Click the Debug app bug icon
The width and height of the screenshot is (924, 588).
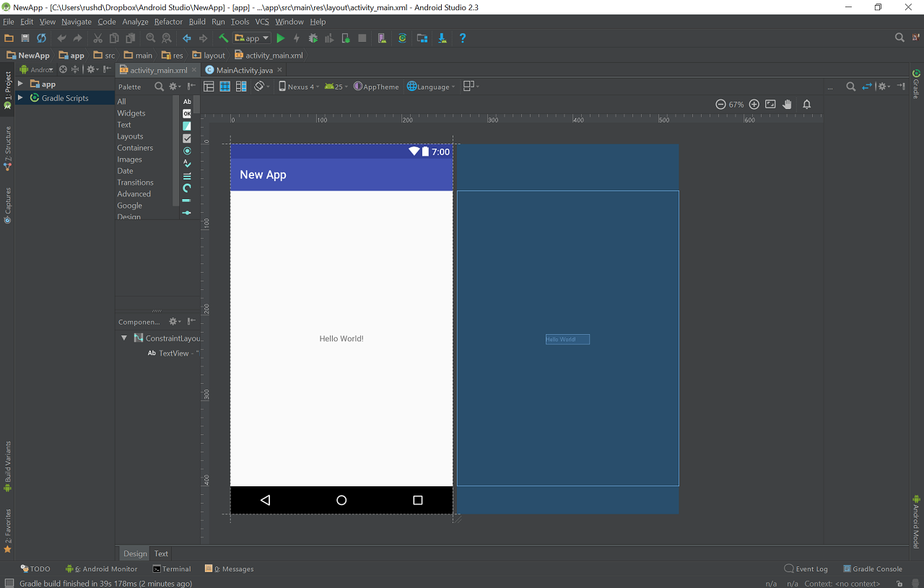[313, 38]
